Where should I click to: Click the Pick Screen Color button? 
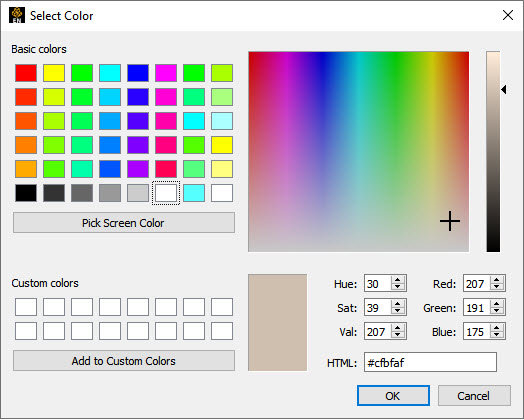click(x=124, y=223)
